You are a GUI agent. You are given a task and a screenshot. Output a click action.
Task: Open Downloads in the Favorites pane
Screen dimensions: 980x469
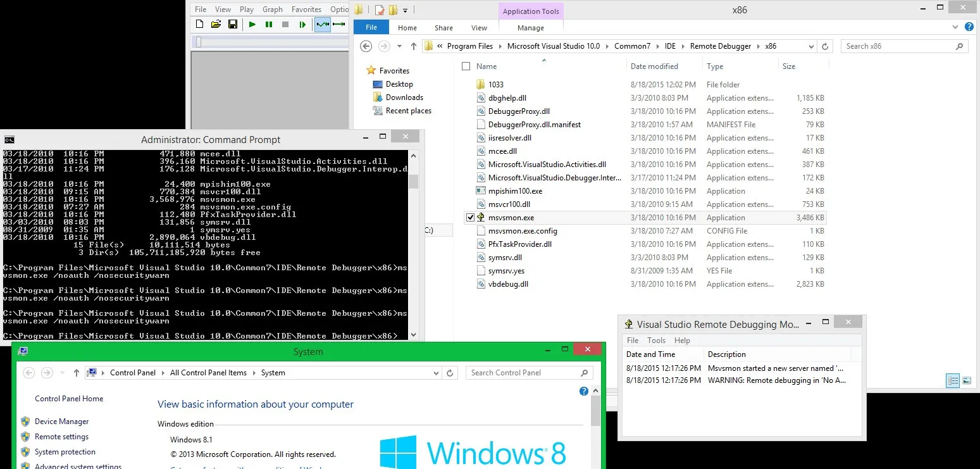(404, 97)
